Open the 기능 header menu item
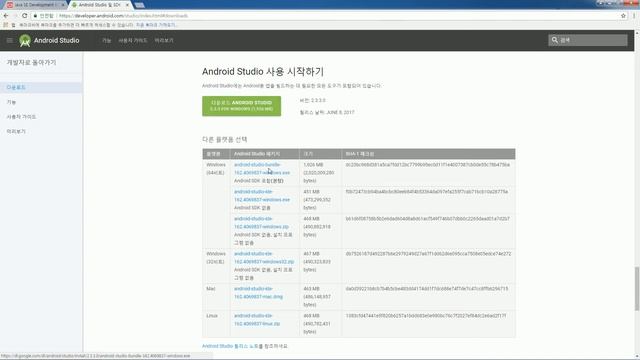Viewport: 640px width, 360px height. pyautogui.click(x=107, y=40)
